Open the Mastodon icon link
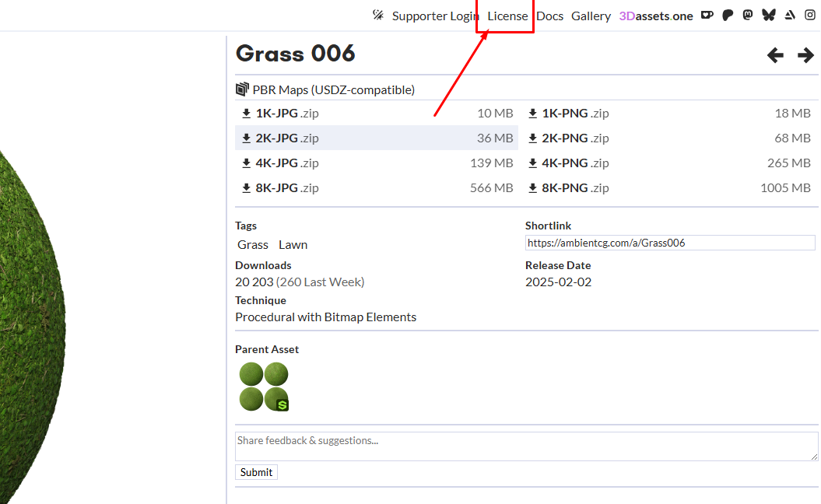Viewport: 821px width, 504px height. (748, 16)
